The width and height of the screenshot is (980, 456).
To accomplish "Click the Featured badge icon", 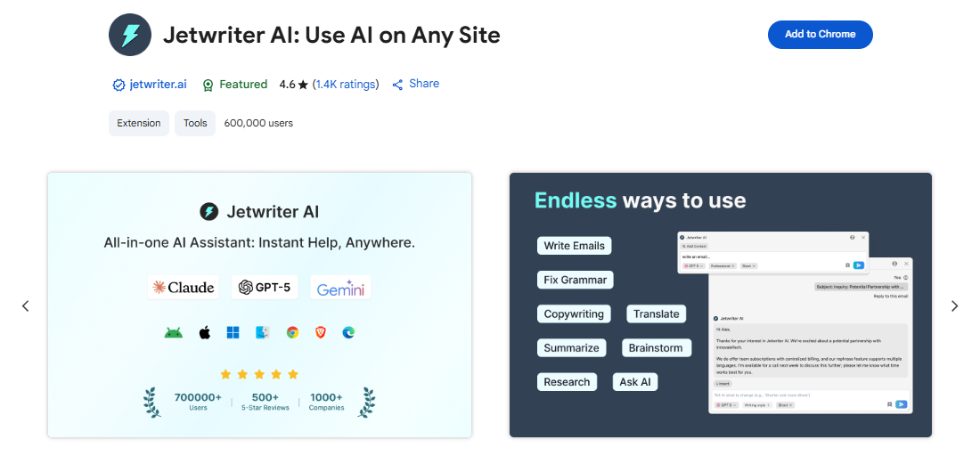I will tap(208, 85).
